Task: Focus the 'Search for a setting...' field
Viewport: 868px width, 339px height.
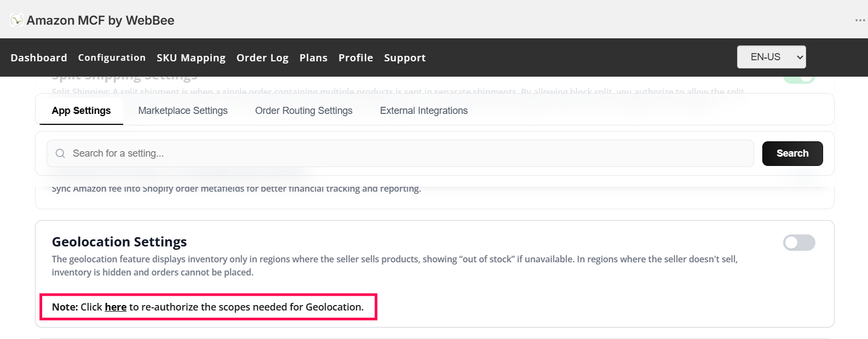Action: click(x=400, y=153)
